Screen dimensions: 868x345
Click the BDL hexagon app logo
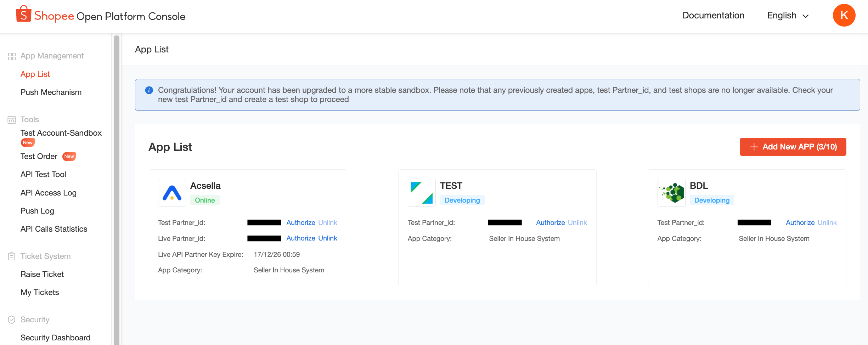[671, 193]
